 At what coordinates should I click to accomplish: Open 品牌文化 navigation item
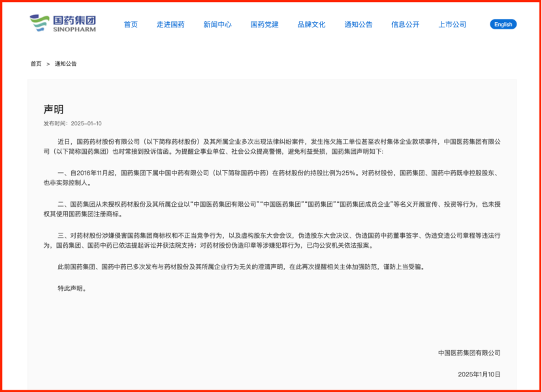click(x=311, y=25)
